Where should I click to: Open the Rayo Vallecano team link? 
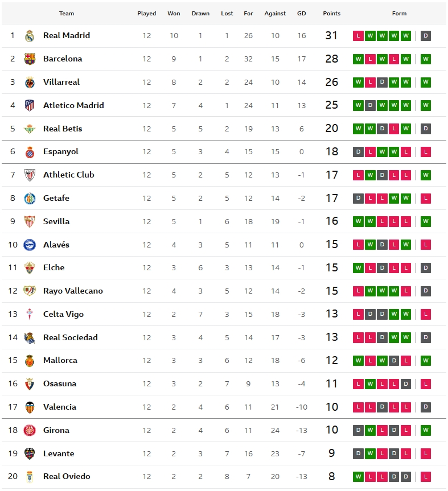click(x=73, y=291)
